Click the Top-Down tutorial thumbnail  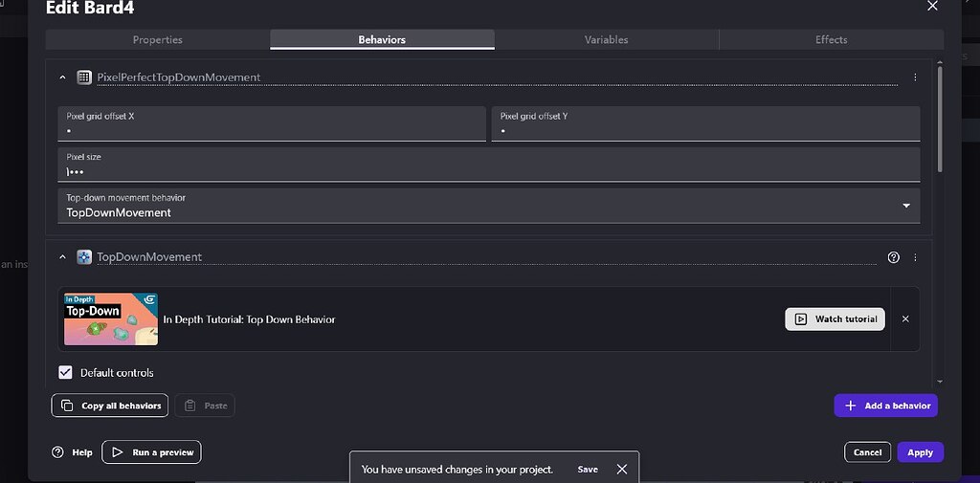click(x=111, y=319)
